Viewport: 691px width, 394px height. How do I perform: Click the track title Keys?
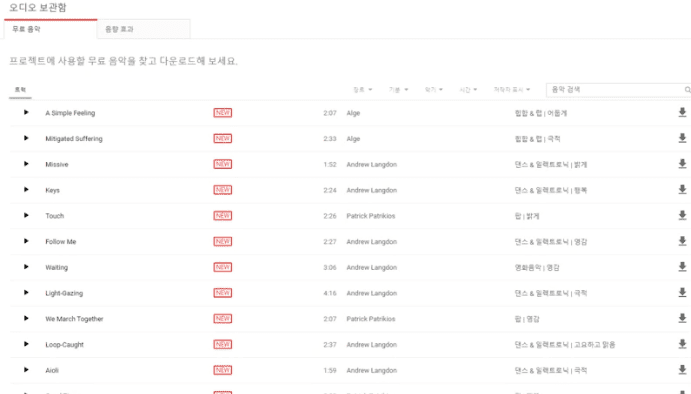(x=52, y=190)
